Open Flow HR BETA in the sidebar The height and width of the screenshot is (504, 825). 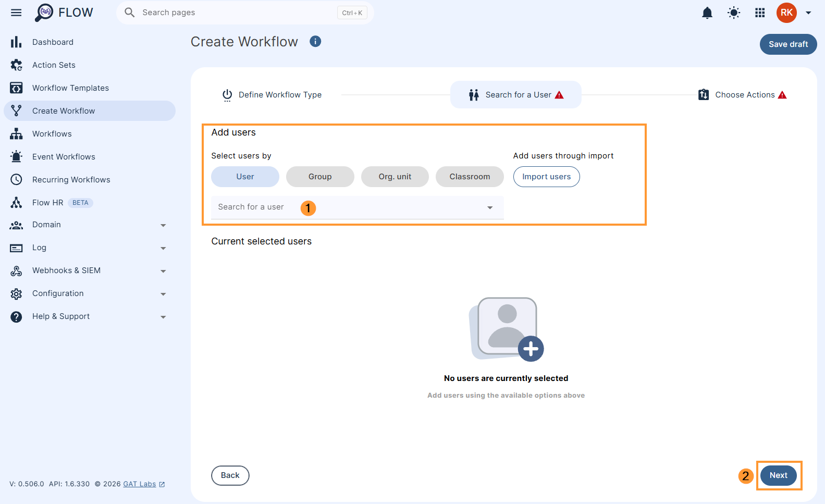pos(90,203)
